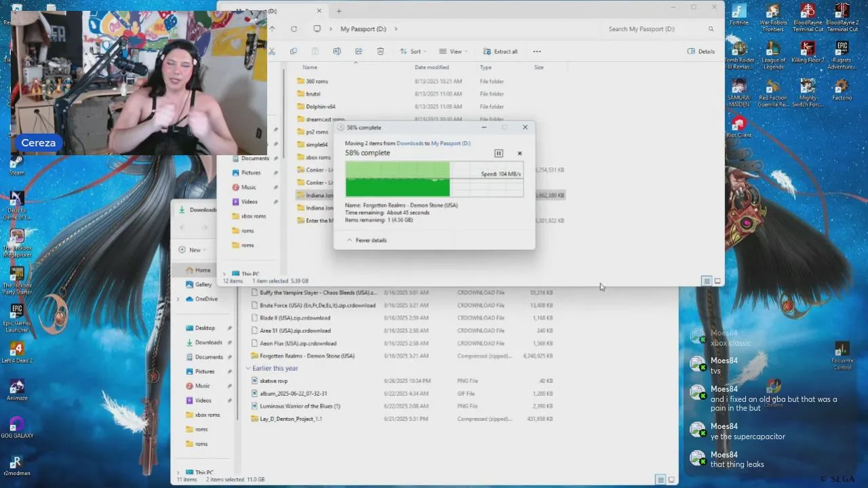Pause the file move operation

[x=498, y=153]
